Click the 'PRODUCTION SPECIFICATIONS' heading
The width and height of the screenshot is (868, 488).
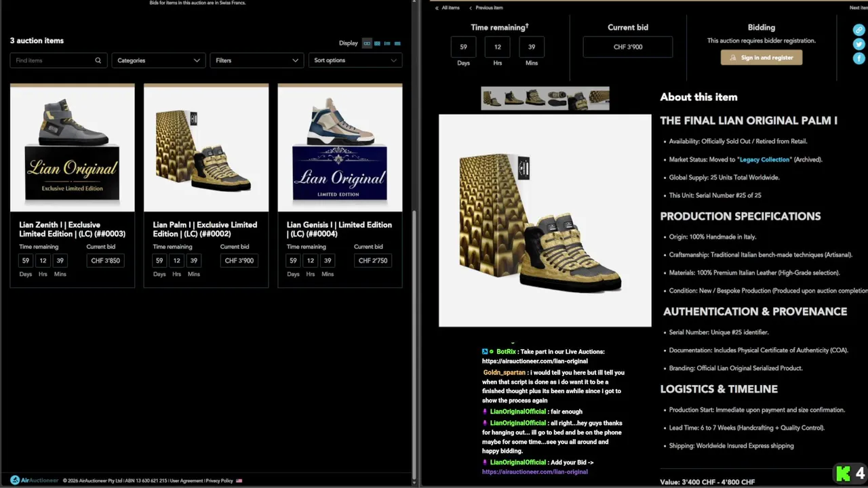(x=741, y=216)
